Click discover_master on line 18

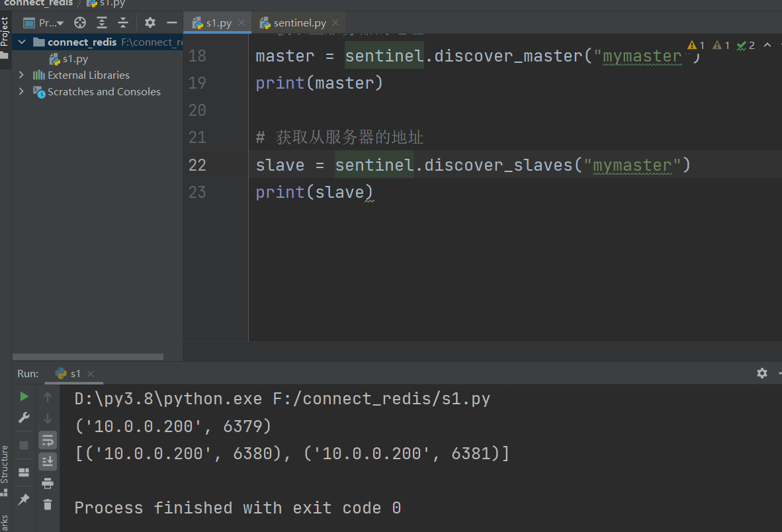(x=508, y=56)
